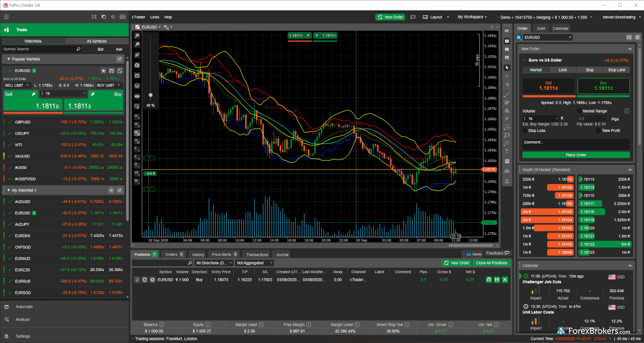Open the Help menu
This screenshot has height=343, width=644.
click(168, 17)
